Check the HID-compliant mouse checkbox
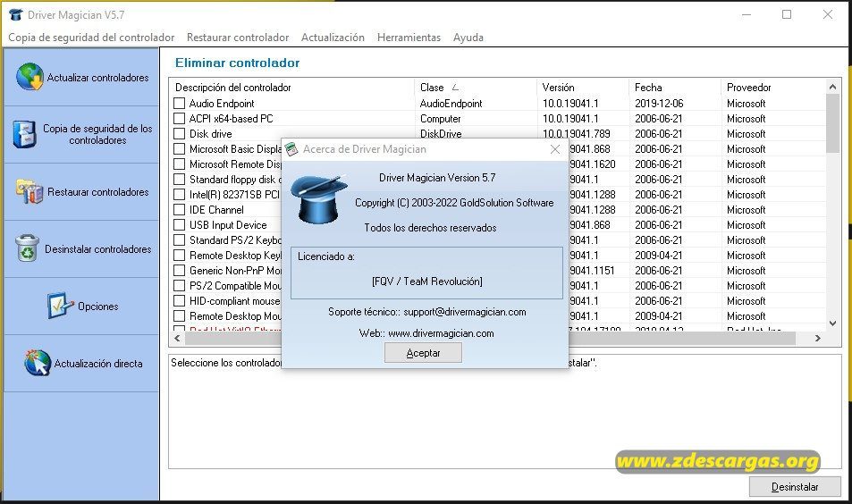 point(180,301)
